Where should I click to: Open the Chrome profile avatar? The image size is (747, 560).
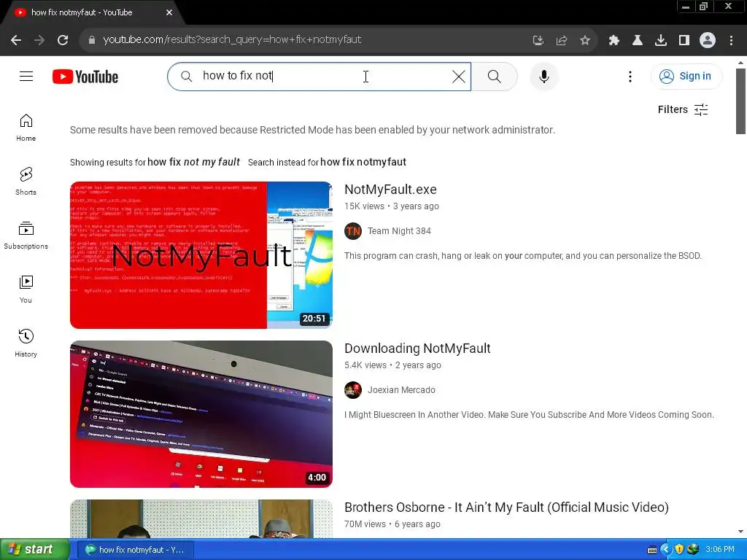pyautogui.click(x=708, y=41)
